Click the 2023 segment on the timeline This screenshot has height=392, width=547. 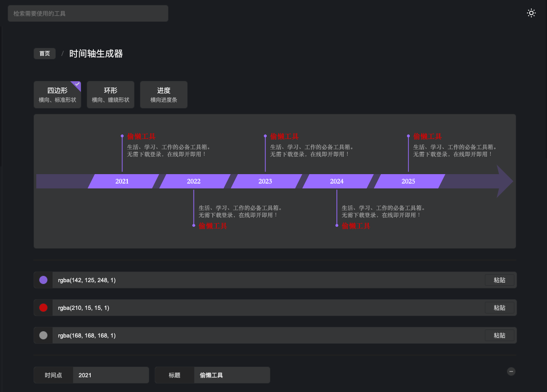point(265,181)
